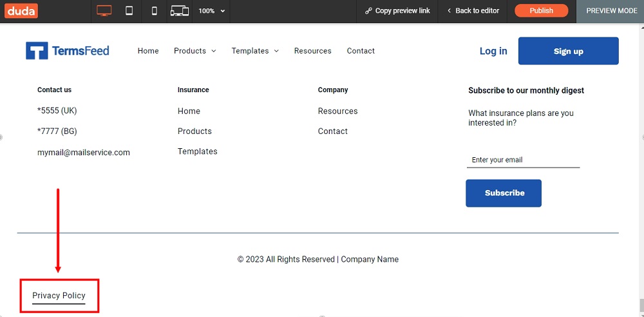Image resolution: width=644 pixels, height=317 pixels.
Task: Click the *5555 (UK) phone number
Action: 57,111
